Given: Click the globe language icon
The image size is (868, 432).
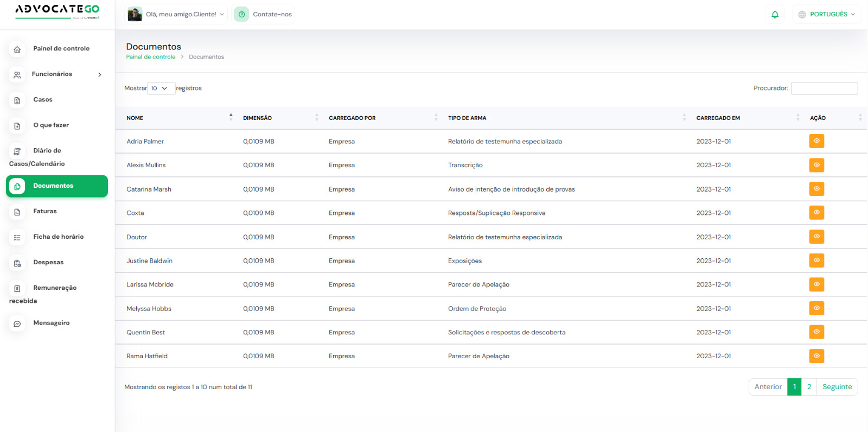Looking at the screenshot, I should [802, 15].
